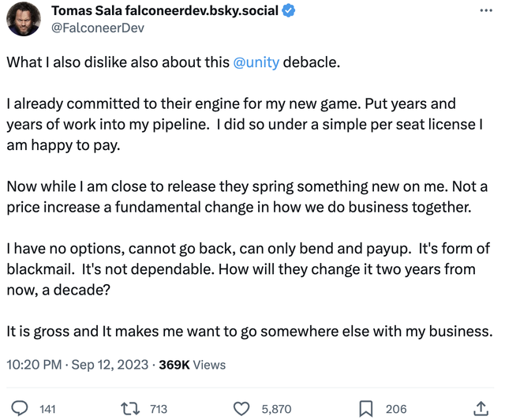Open the 10:20 PM timestamp link
This screenshot has height=420, width=505.
[36, 365]
